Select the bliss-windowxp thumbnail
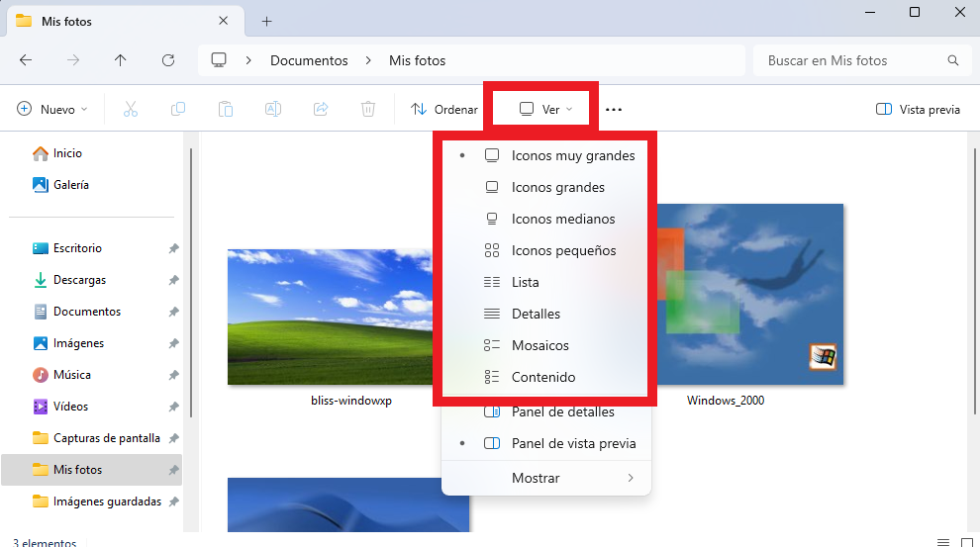Viewport: 980px width, 547px height. 330,318
